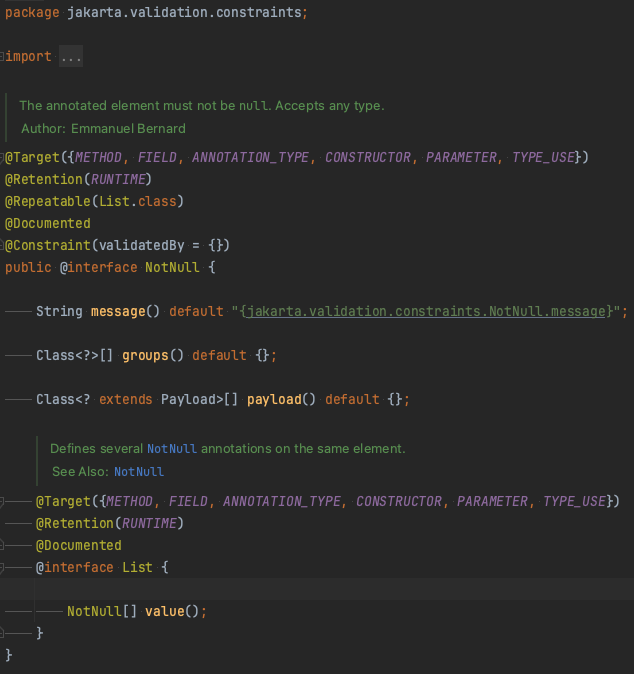Click the package keyword

coord(32,12)
